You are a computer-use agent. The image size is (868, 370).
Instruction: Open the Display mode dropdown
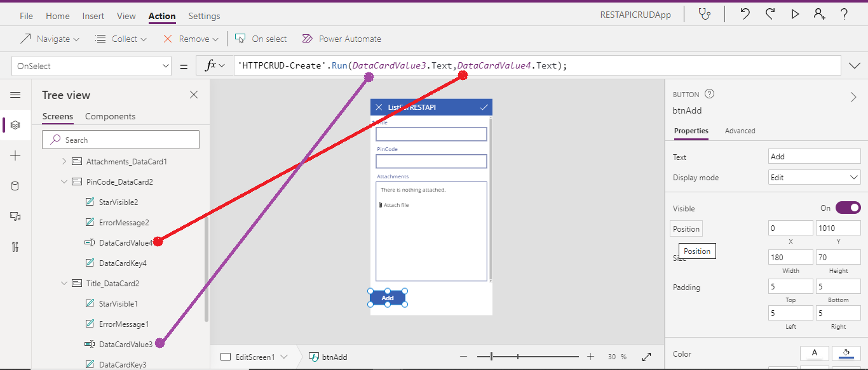point(814,176)
